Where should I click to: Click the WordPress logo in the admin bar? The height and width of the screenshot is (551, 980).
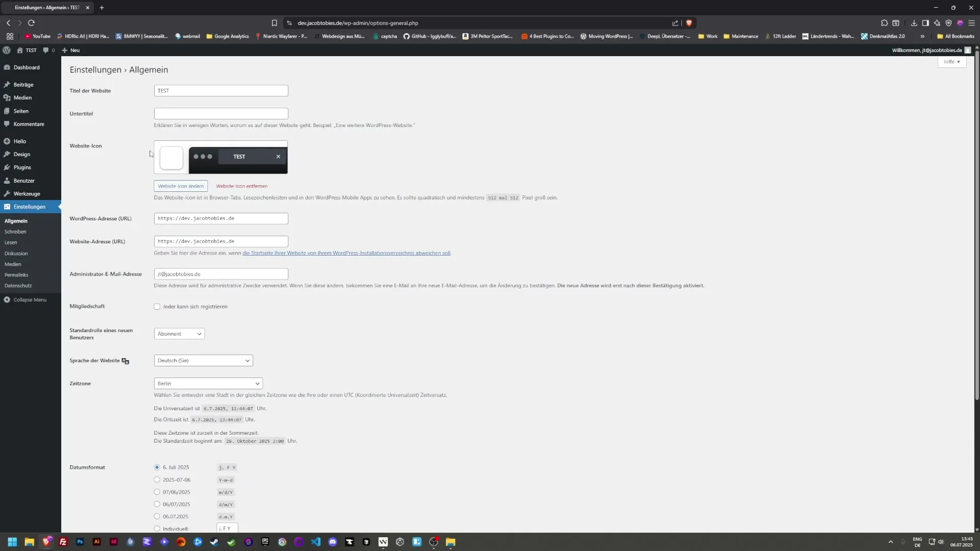(x=7, y=50)
